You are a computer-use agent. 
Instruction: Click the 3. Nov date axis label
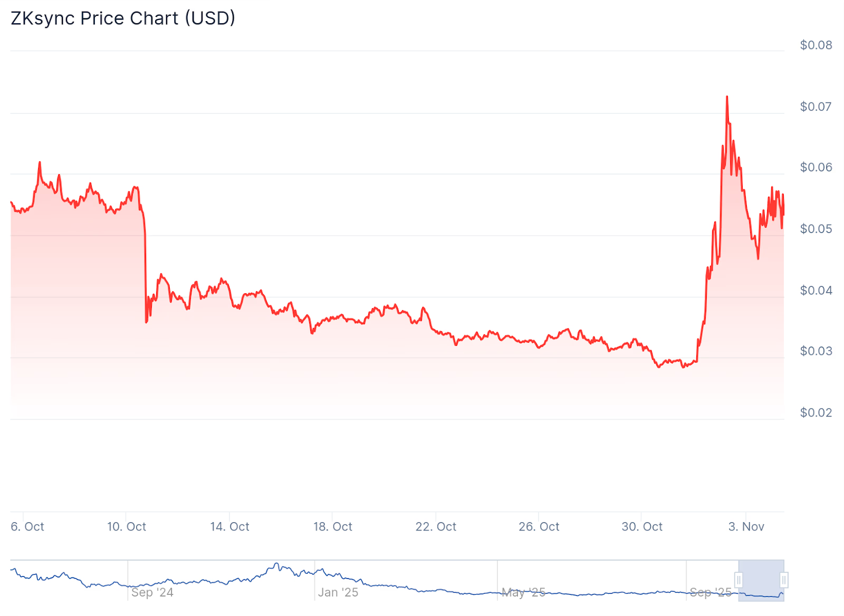pyautogui.click(x=746, y=526)
